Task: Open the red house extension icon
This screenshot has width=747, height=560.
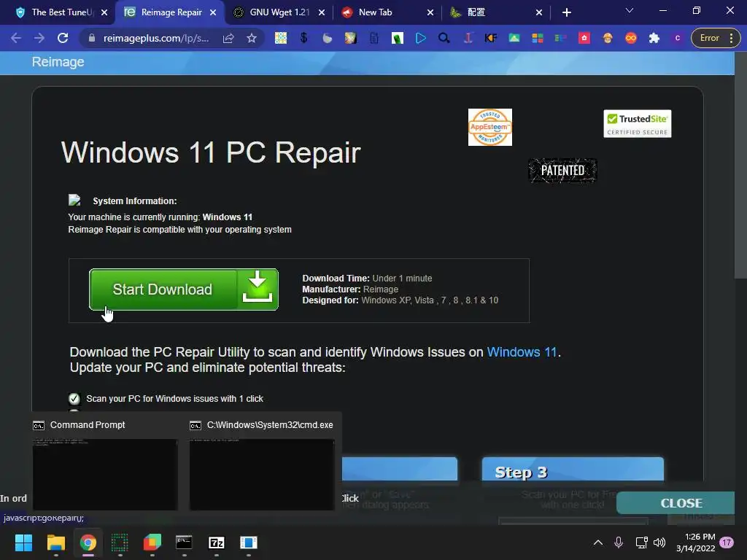Action: click(584, 38)
